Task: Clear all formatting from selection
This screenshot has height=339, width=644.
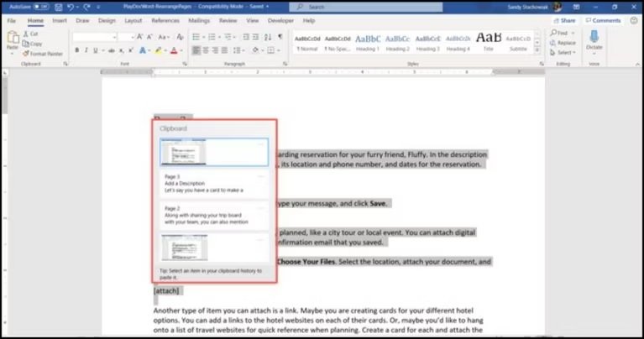Action: [x=180, y=37]
